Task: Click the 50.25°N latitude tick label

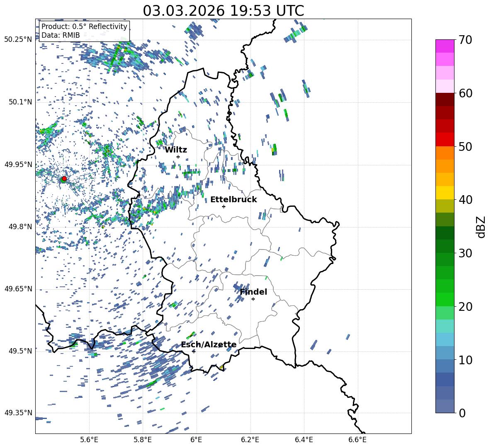Action: tap(18, 40)
